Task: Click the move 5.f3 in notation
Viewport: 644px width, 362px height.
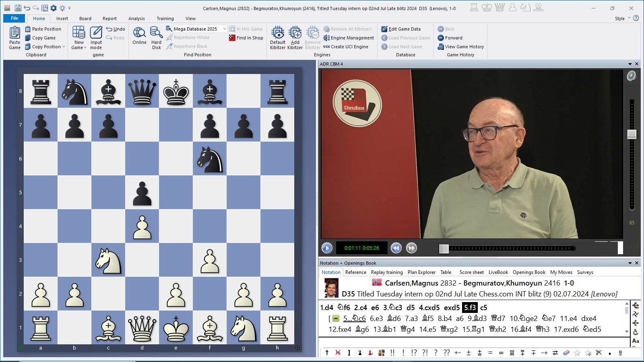Action: [470, 308]
